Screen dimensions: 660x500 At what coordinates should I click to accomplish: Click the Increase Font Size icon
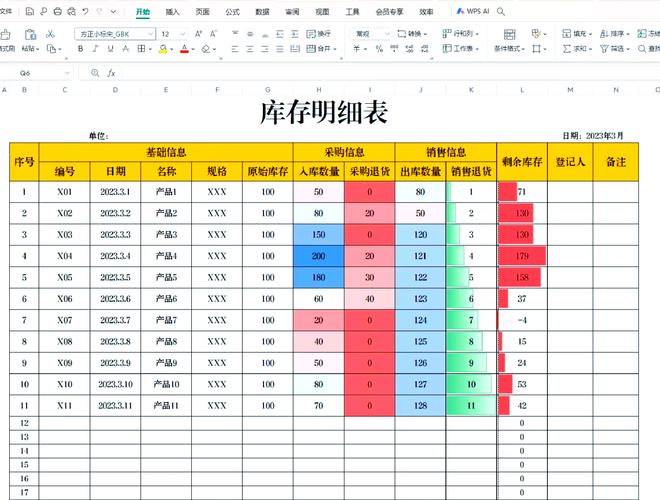click(198, 34)
